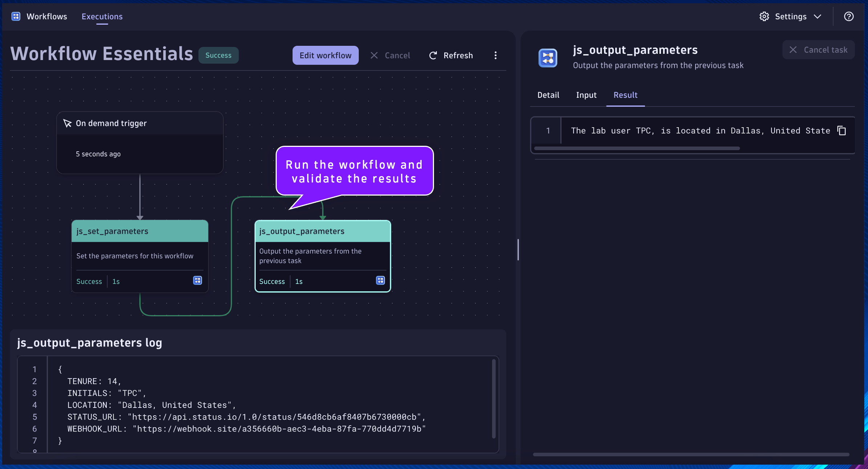
Task: Open the three-dot more options menu
Action: point(495,55)
